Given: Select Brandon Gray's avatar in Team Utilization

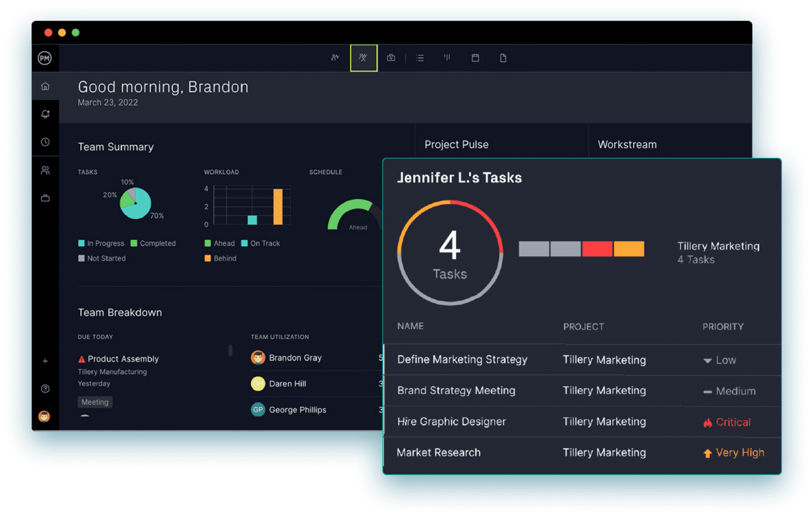Looking at the screenshot, I should tap(258, 358).
